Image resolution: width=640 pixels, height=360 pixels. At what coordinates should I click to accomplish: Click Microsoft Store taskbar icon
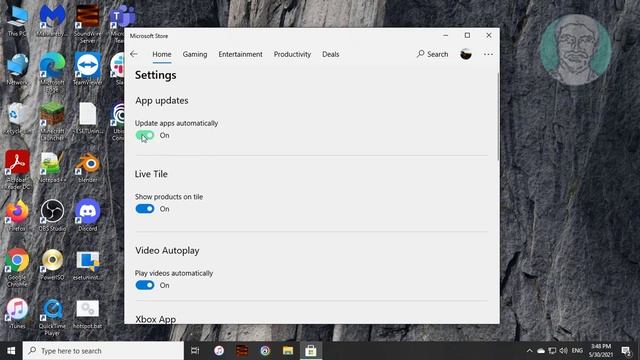(x=311, y=351)
